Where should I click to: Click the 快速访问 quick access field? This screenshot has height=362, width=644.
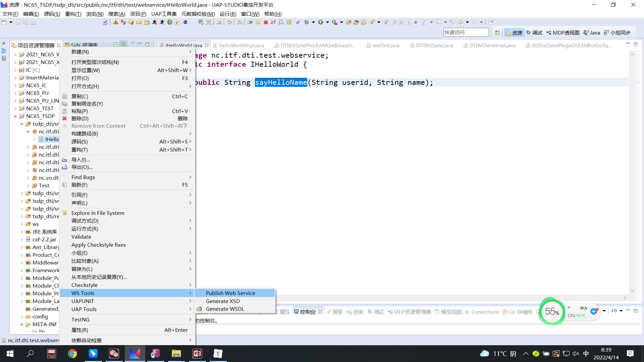coord(466,32)
